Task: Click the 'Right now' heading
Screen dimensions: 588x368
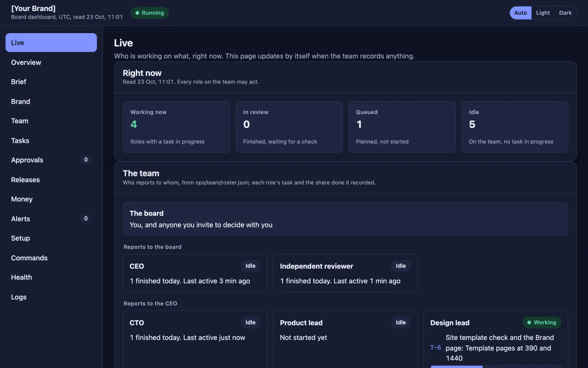Action: 142,73
